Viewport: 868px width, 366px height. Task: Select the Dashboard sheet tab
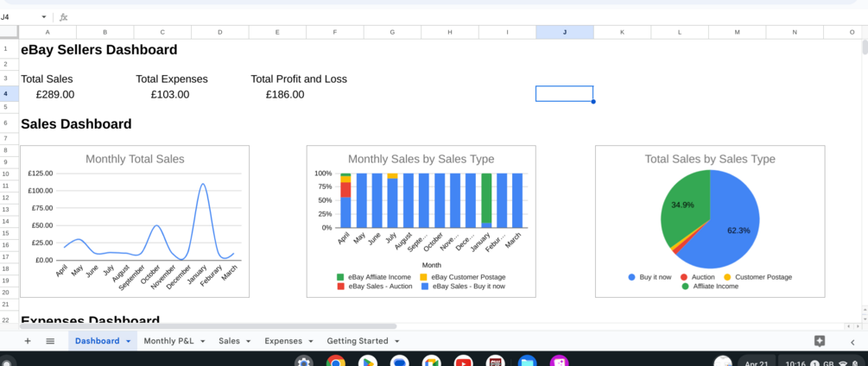point(97,341)
